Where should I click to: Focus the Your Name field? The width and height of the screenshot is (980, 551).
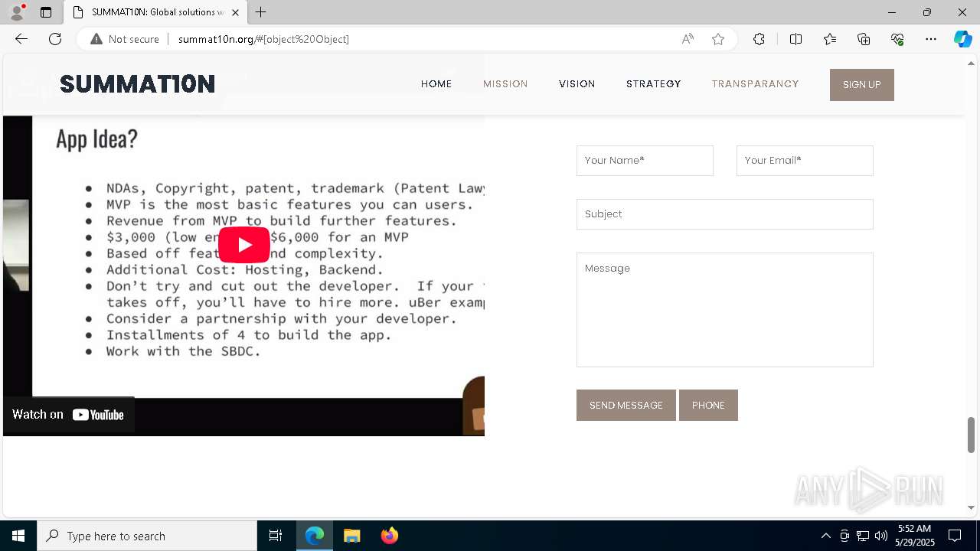click(x=645, y=161)
